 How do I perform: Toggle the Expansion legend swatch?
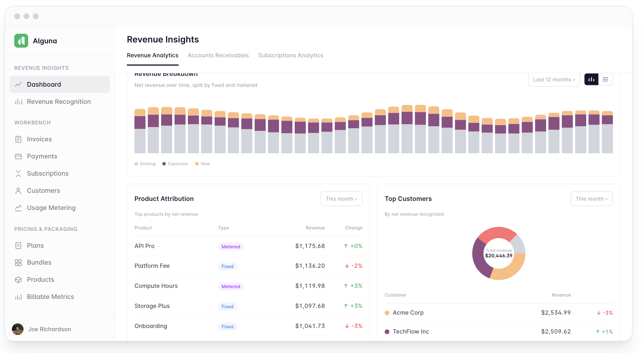[x=164, y=164]
